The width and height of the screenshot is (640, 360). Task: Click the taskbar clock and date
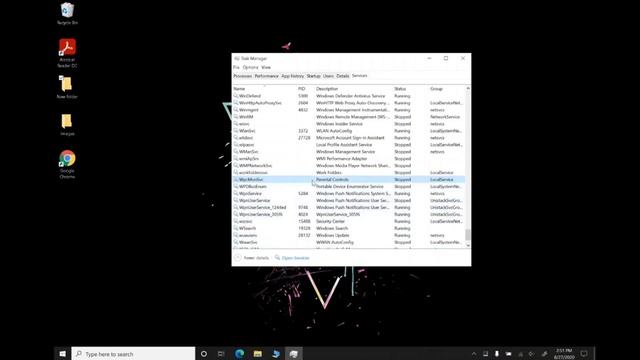point(564,354)
